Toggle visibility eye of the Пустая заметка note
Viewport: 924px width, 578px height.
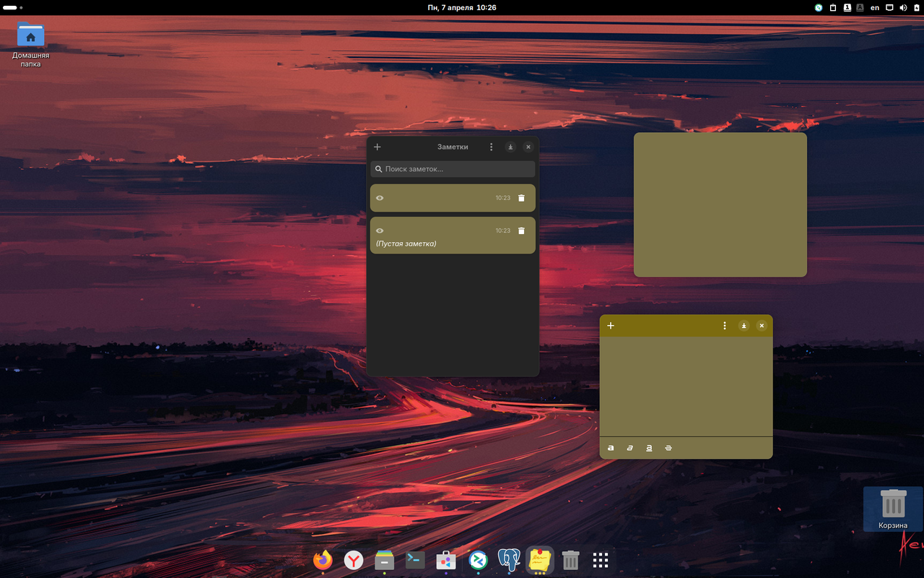(380, 230)
